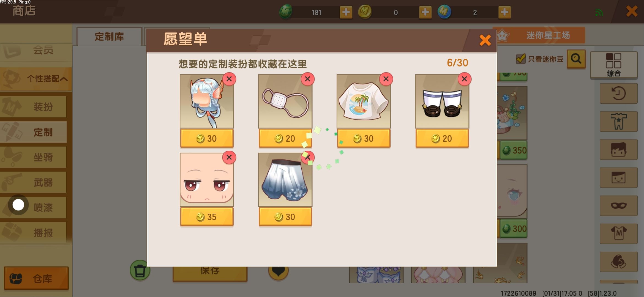Add more green mini beans plus button

coord(346,12)
